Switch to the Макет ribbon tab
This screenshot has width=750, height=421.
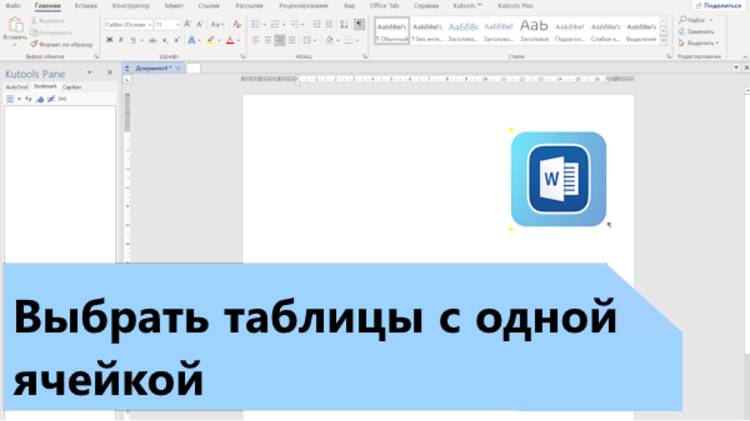pyautogui.click(x=174, y=6)
